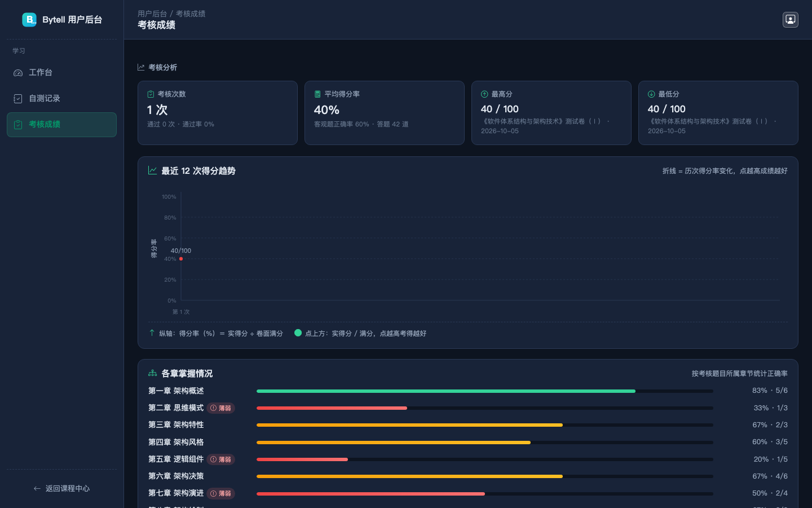Click the 按考核题目所属章节统计正确率 note
The width and height of the screenshot is (812, 508).
740,374
